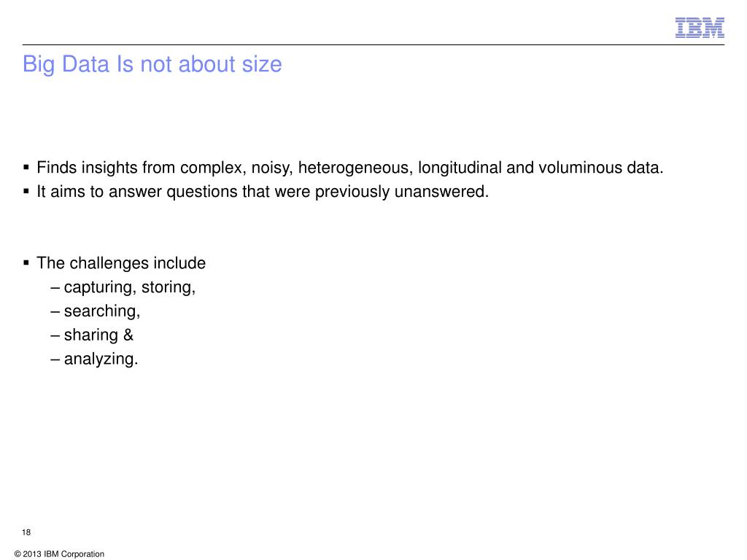This screenshot has height=560, width=747.
Task: Click the horizontal rule under the IBM logo
Action: tap(373, 44)
